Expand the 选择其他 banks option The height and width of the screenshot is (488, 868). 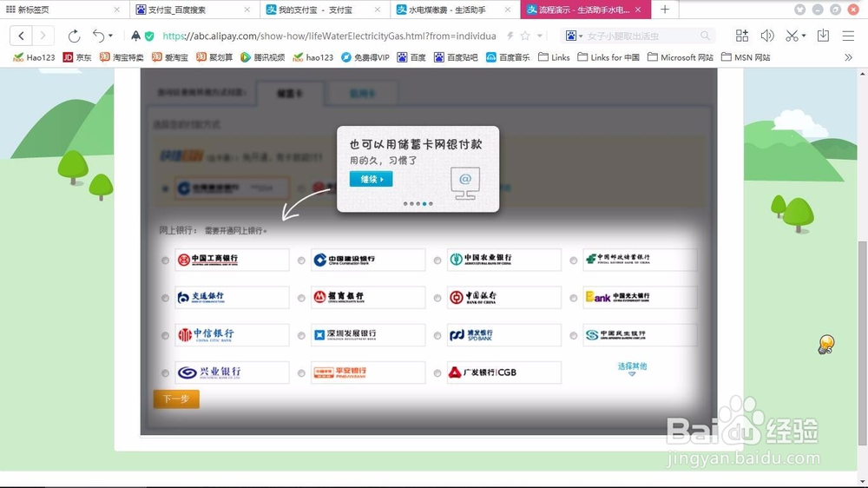[x=632, y=368]
